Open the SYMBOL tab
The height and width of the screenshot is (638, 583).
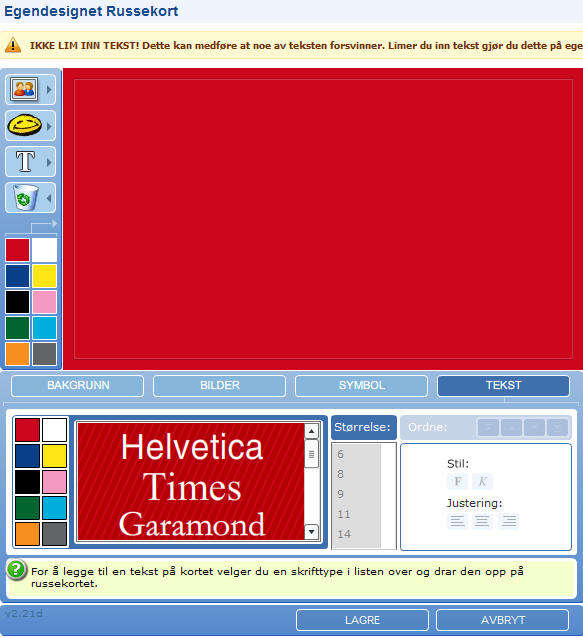[x=361, y=385]
